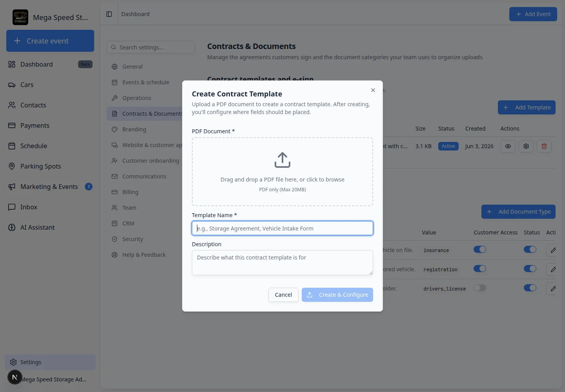Image resolution: width=565 pixels, height=392 pixels.
Task: Click the Search settings field
Action: (x=151, y=47)
